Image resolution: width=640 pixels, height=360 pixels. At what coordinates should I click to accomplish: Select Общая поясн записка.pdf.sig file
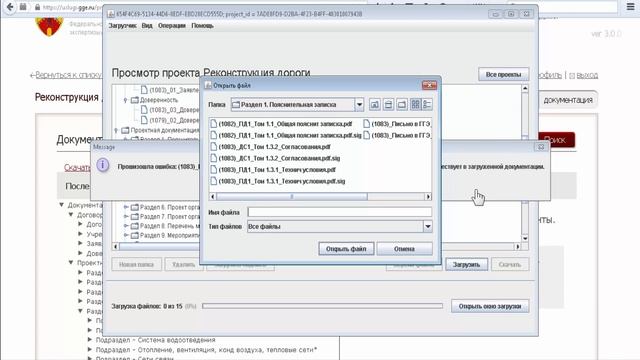pyautogui.click(x=286, y=135)
